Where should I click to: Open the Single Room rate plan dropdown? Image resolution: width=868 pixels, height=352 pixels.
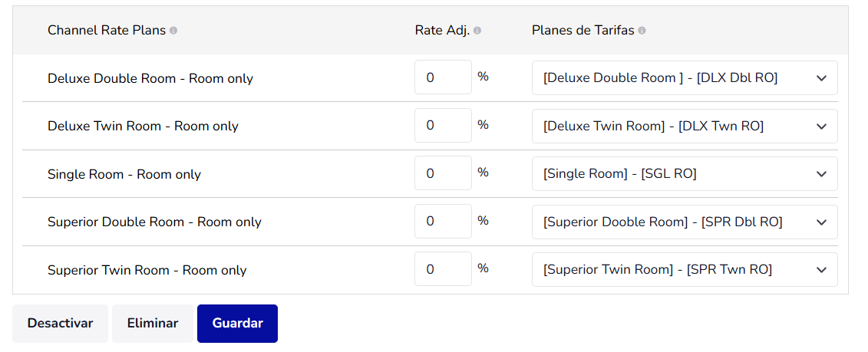coord(684,174)
